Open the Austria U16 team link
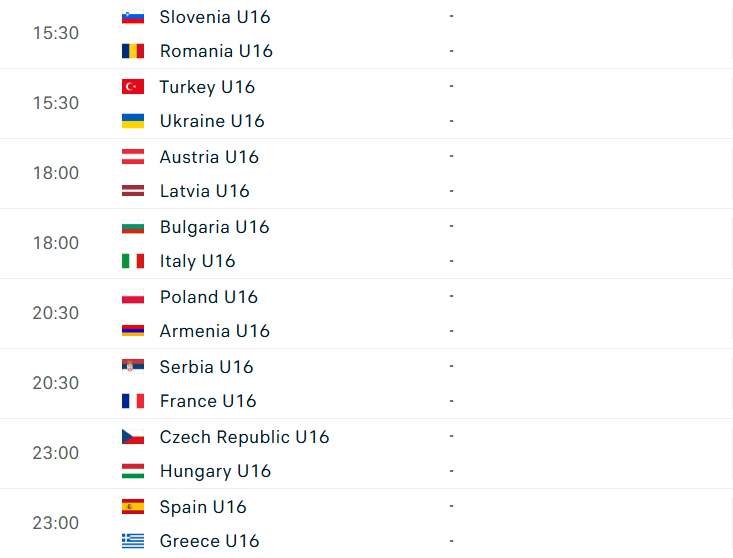The width and height of the screenshot is (733, 558). pyautogui.click(x=209, y=157)
